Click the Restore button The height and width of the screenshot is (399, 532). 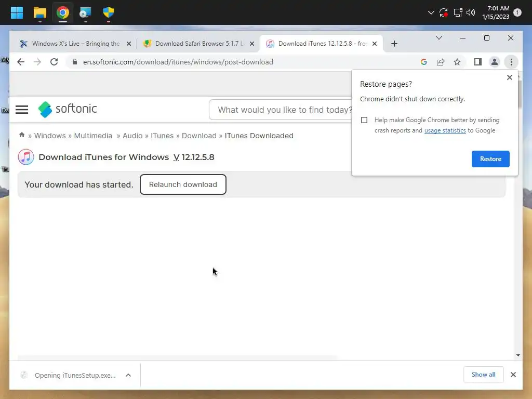coord(490,159)
